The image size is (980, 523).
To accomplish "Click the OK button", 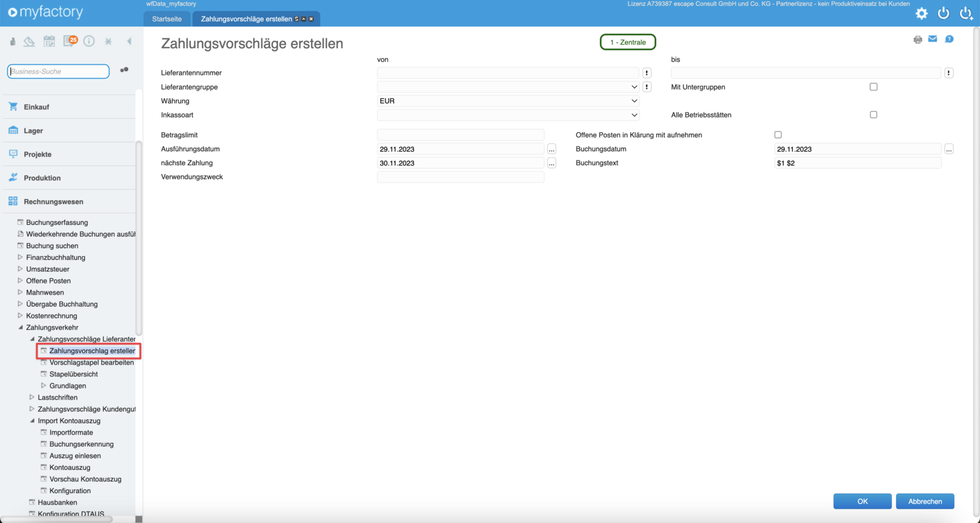I will [x=862, y=502].
